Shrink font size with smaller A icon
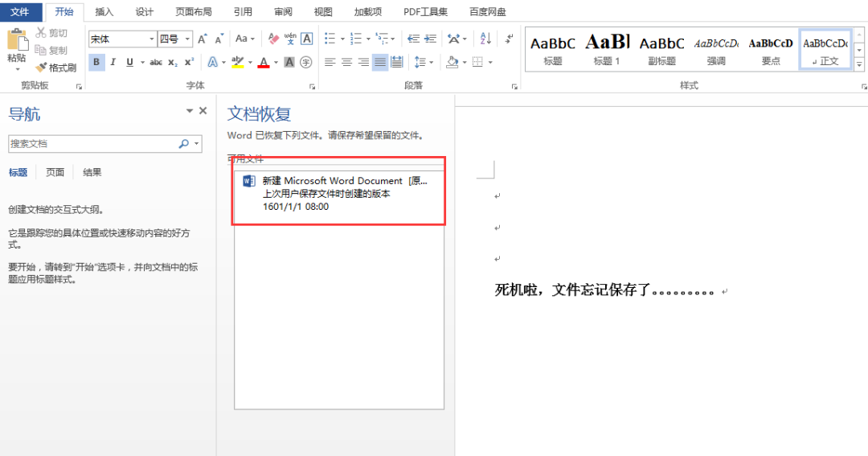Viewport: 868px width, 456px height. point(219,39)
